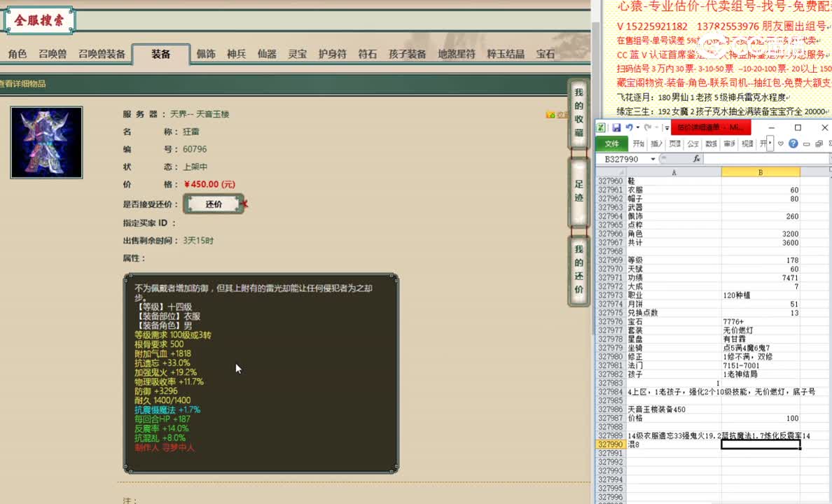This screenshot has width=832, height=504.
Task: Click the fx insert function icon
Action: tap(696, 159)
